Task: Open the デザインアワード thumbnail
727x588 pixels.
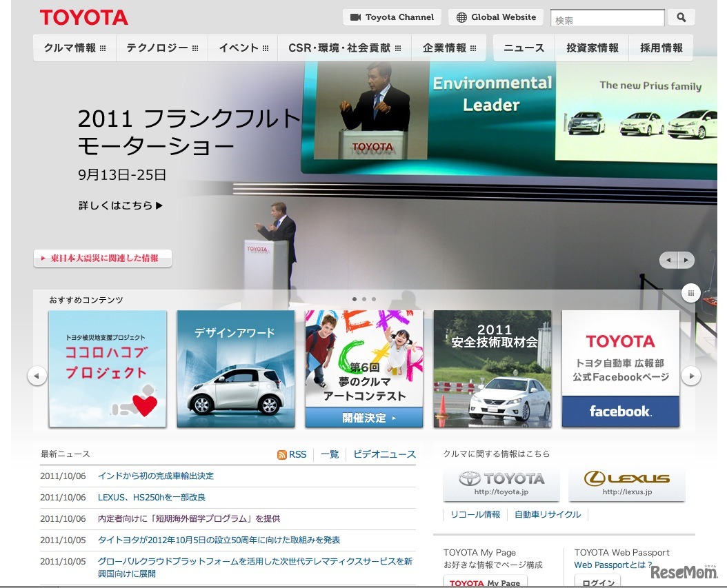Action: pos(235,369)
